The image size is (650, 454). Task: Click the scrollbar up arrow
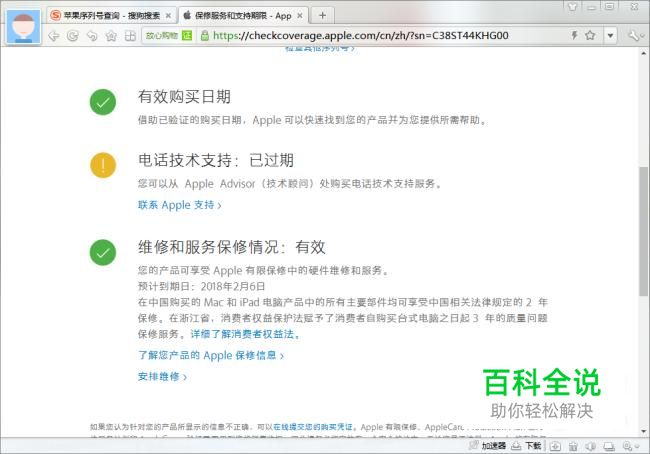[644, 53]
